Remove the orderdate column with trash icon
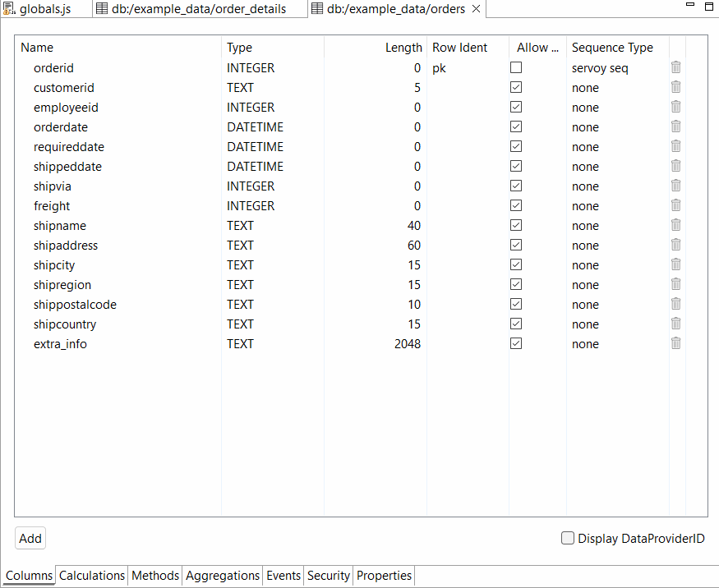Viewport: 719px width, 588px height. [x=675, y=126]
